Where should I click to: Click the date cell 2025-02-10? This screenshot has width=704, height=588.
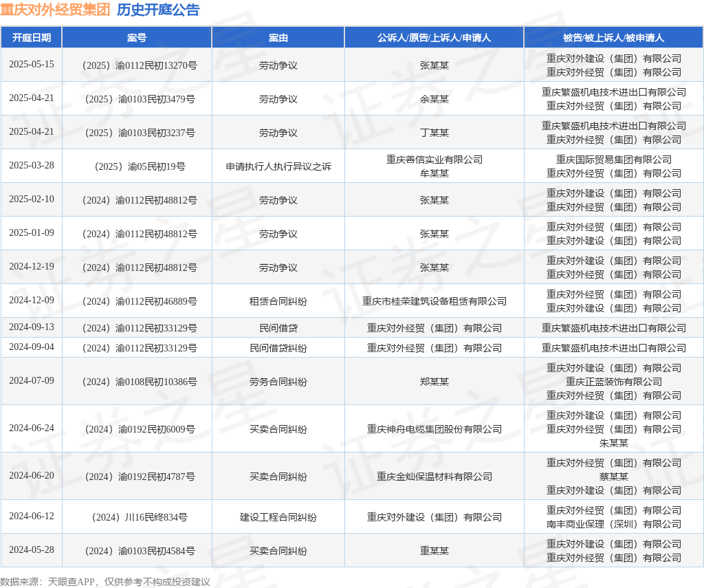[x=32, y=199]
